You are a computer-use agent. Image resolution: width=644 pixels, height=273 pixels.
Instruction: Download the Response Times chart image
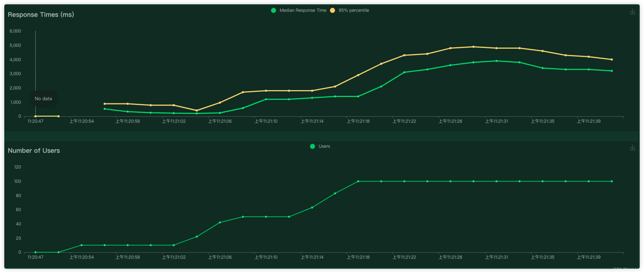click(x=632, y=12)
